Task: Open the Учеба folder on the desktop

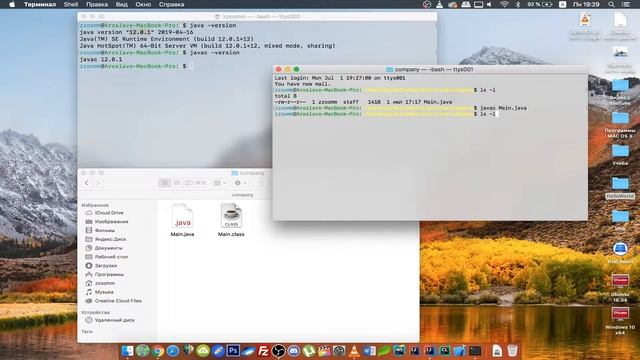Action: pos(620,154)
